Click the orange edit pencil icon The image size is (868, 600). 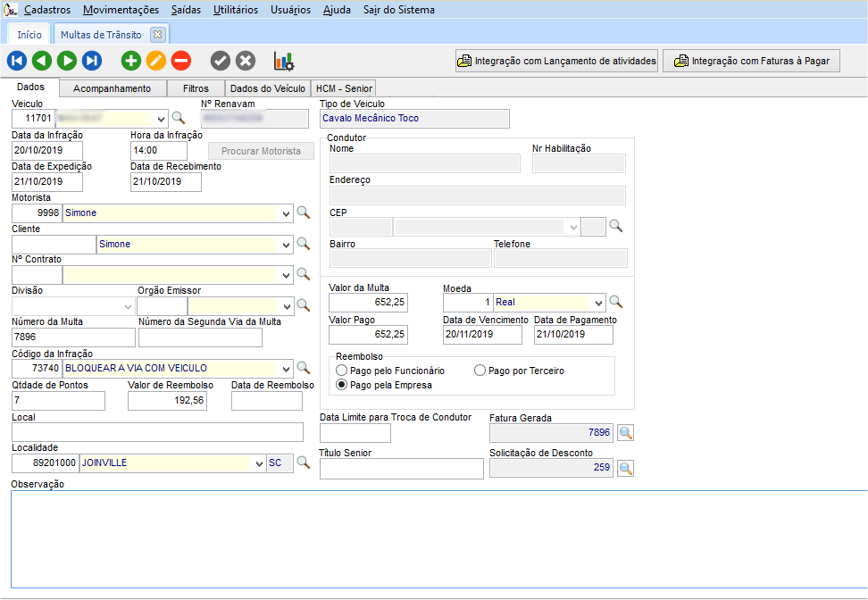(156, 61)
